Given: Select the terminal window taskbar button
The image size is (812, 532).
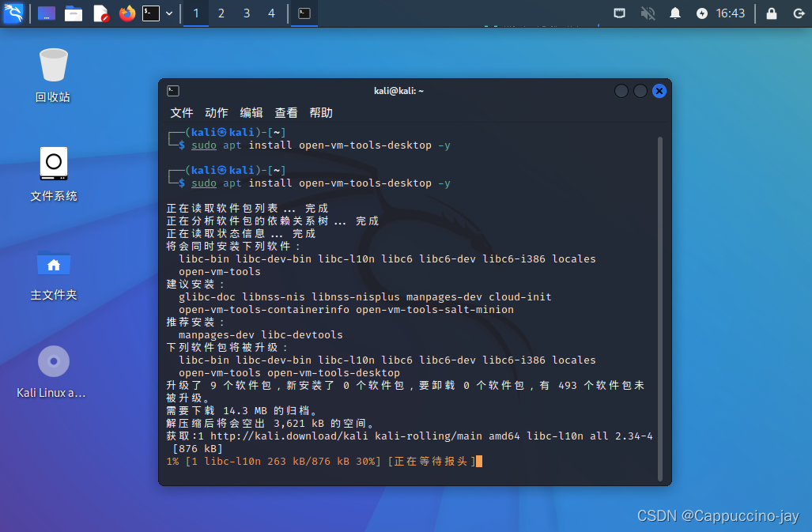Looking at the screenshot, I should (x=304, y=13).
